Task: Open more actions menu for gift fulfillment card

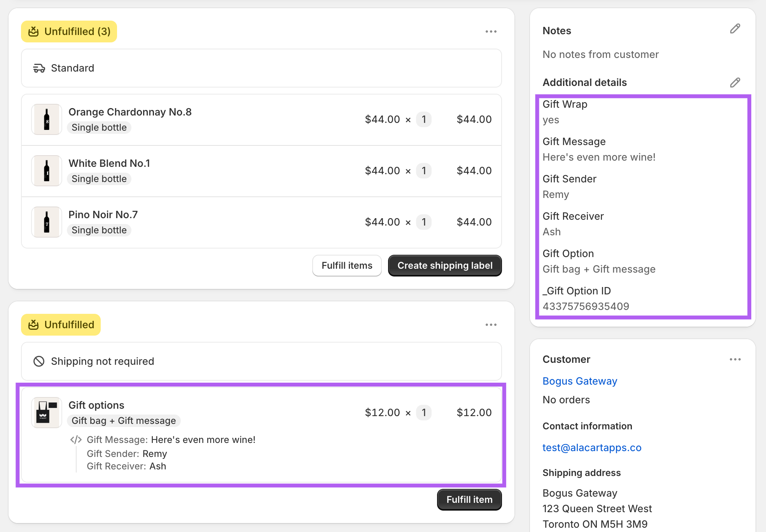Action: (491, 325)
